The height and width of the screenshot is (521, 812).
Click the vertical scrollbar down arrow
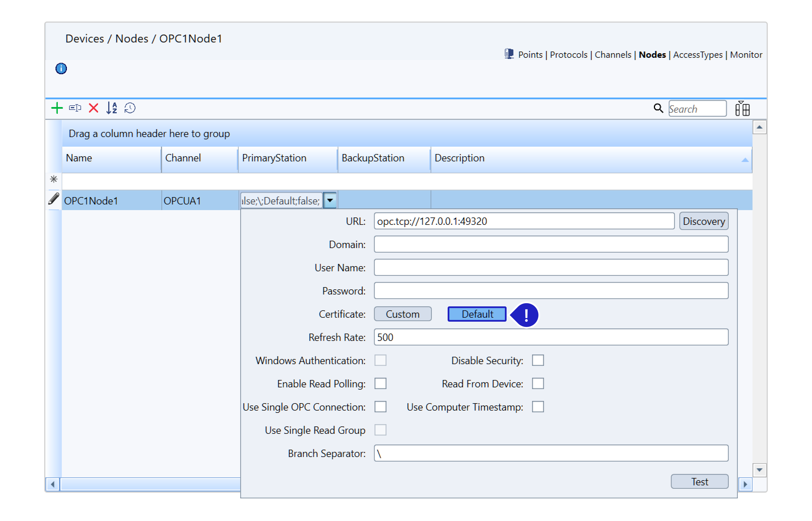pyautogui.click(x=759, y=469)
